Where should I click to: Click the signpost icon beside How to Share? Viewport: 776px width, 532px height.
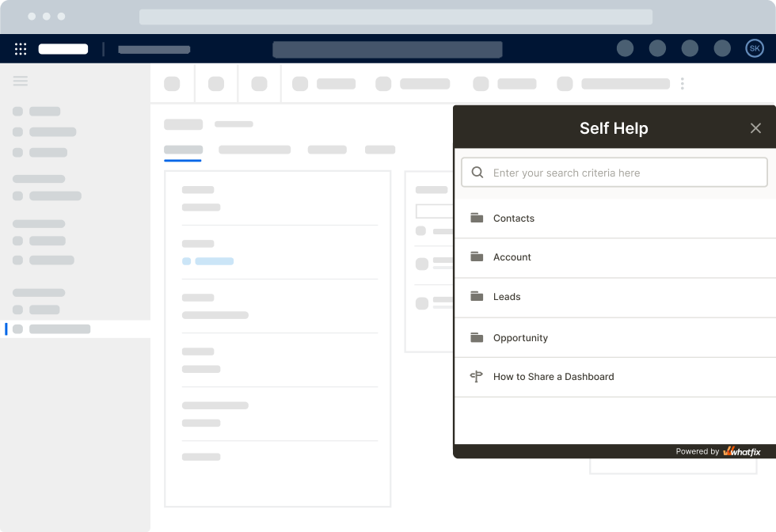point(476,377)
